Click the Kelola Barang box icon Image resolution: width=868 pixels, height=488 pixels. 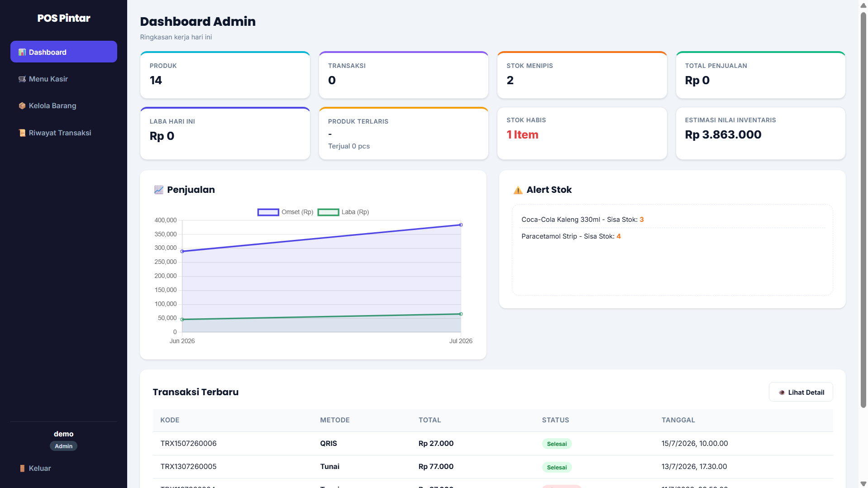coord(22,105)
